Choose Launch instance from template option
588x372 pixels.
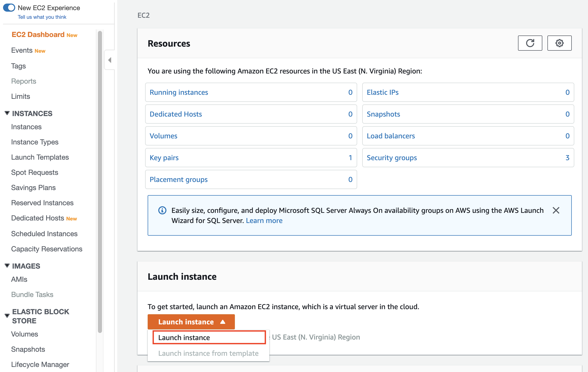[x=208, y=353]
